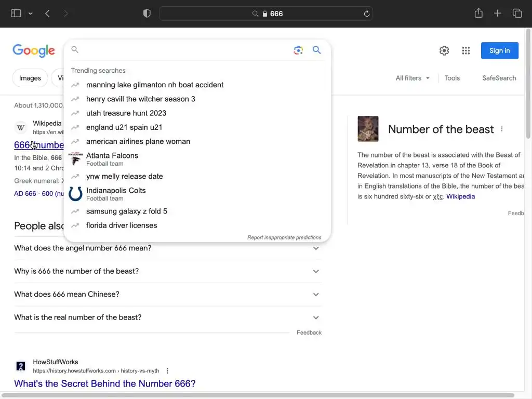Open the knowledge panel more options dots
Image resolution: width=532 pixels, height=399 pixels.
coord(502,129)
